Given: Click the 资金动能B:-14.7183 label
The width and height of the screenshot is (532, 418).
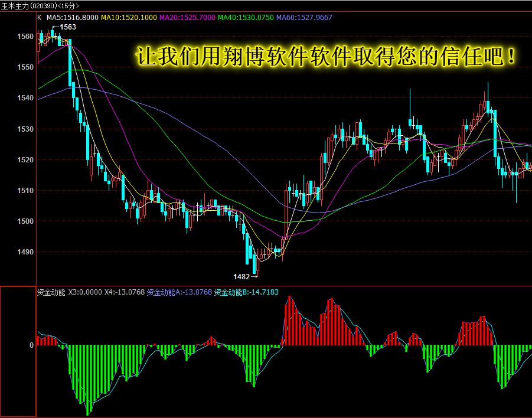Looking at the screenshot, I should click(x=246, y=292).
